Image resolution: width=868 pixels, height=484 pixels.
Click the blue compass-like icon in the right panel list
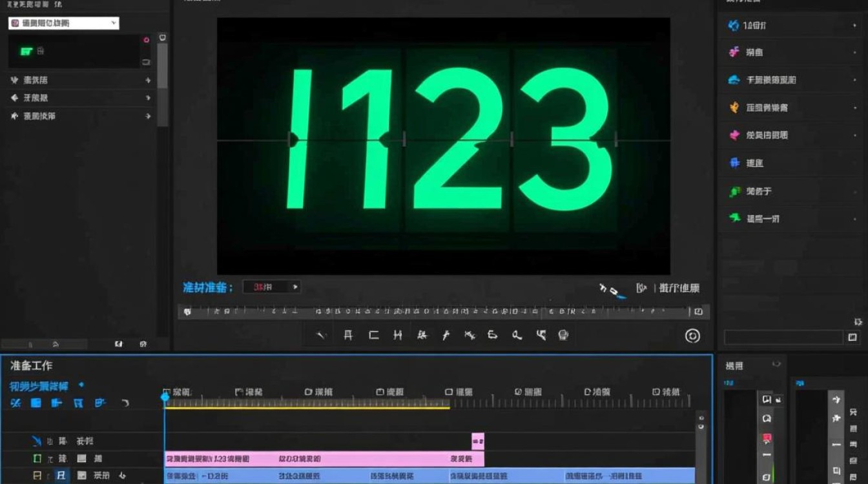(x=733, y=25)
